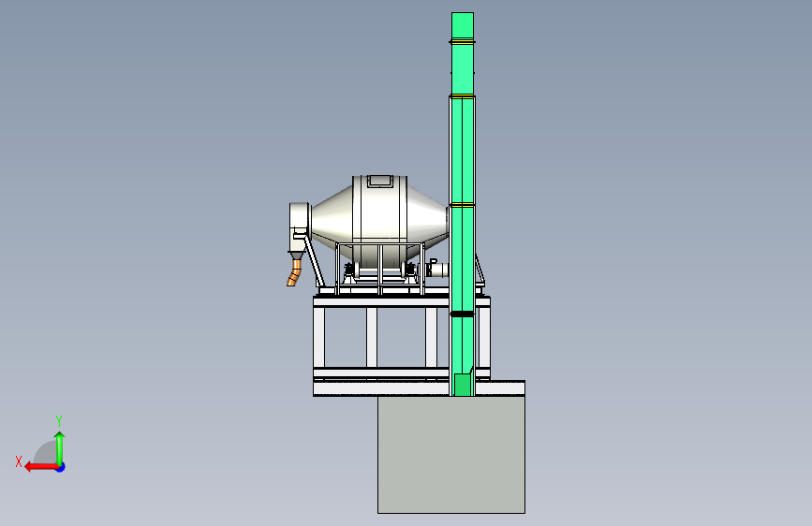Select the inspection hatch on drum top
Image resolution: width=812 pixels, height=526 pixels.
[379, 182]
